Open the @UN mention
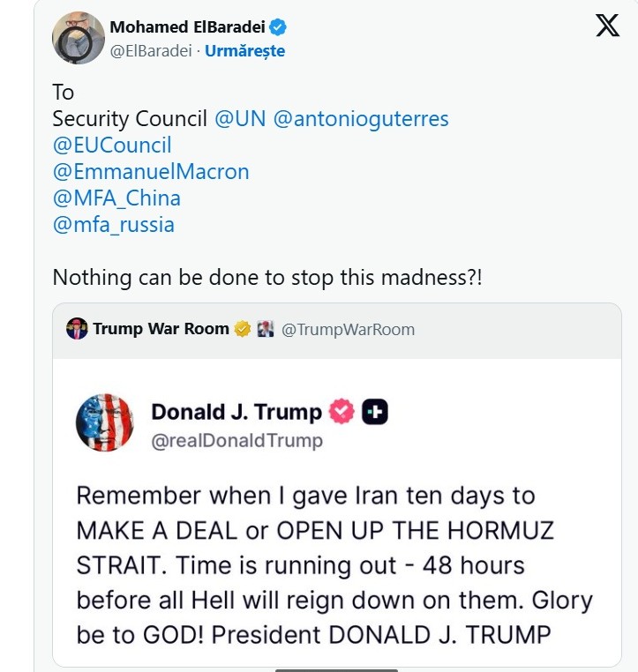The width and height of the screenshot is (638, 672). pos(241,119)
